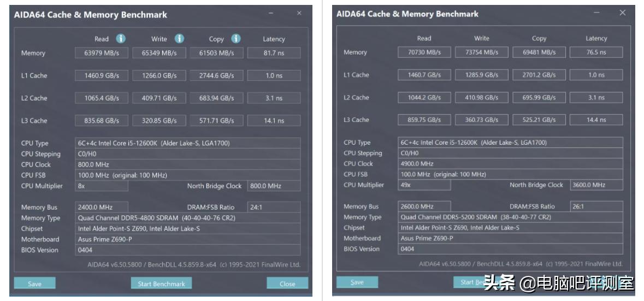The height and width of the screenshot is (301, 644).
Task: Click the 14.4 ns L3 latency value
Action: [596, 120]
